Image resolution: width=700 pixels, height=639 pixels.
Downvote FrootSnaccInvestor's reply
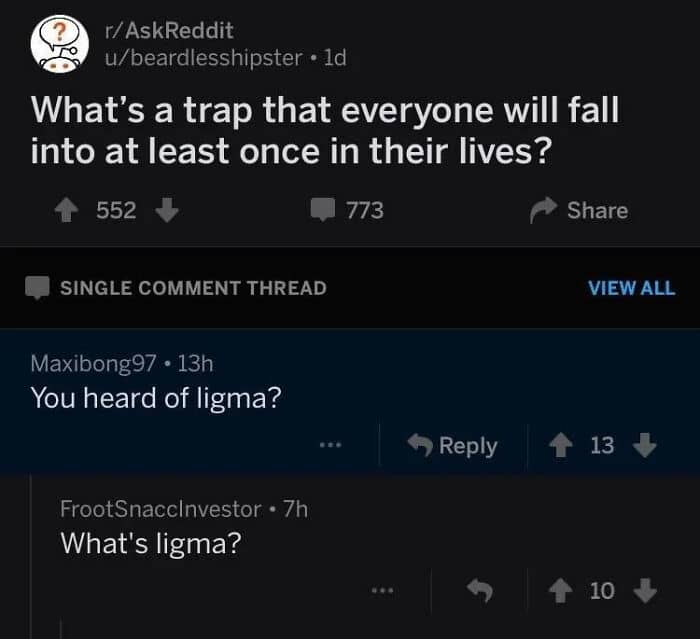pos(645,591)
